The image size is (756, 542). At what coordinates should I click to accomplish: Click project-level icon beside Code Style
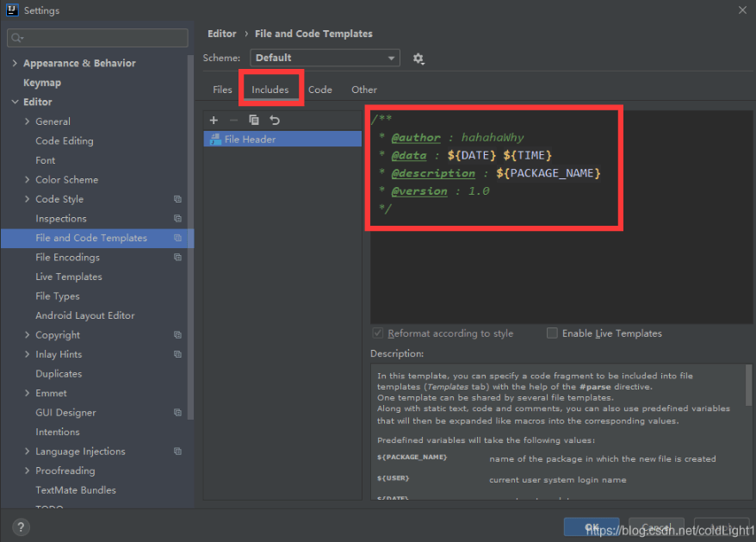tap(177, 199)
